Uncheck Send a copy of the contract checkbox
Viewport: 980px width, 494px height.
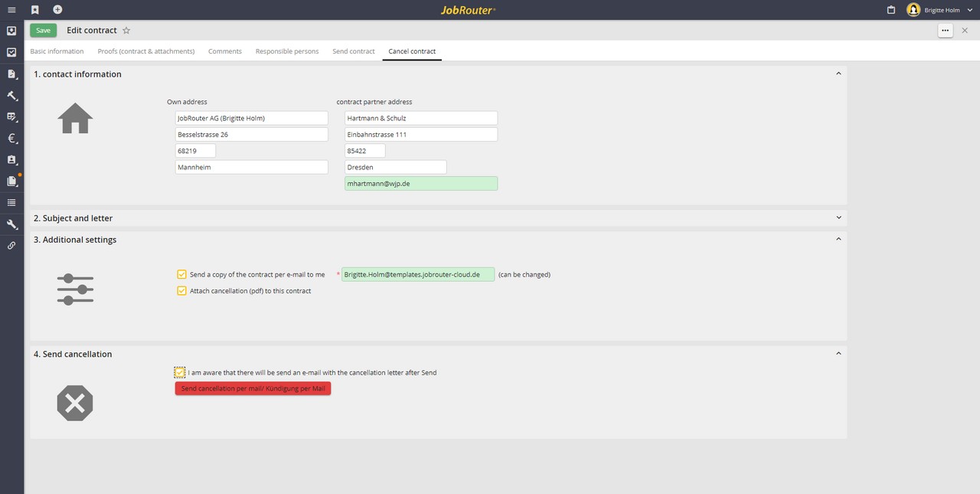pyautogui.click(x=181, y=274)
